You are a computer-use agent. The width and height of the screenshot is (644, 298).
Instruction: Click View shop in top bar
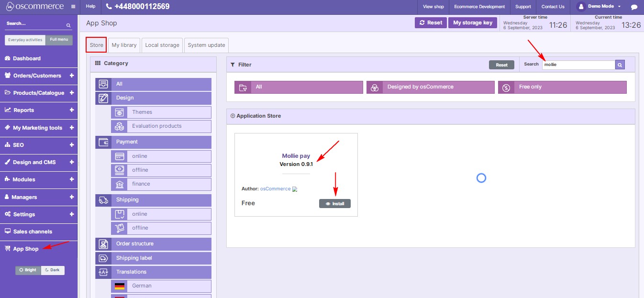[433, 7]
